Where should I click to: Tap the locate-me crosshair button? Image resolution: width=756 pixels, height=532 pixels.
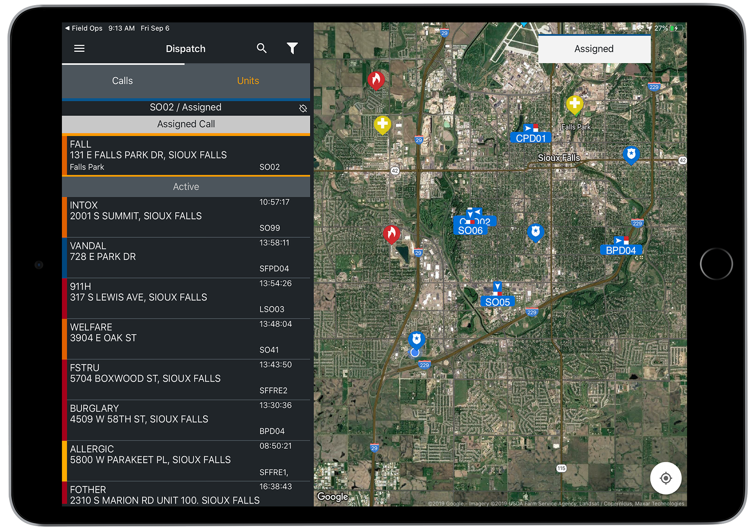coord(665,478)
